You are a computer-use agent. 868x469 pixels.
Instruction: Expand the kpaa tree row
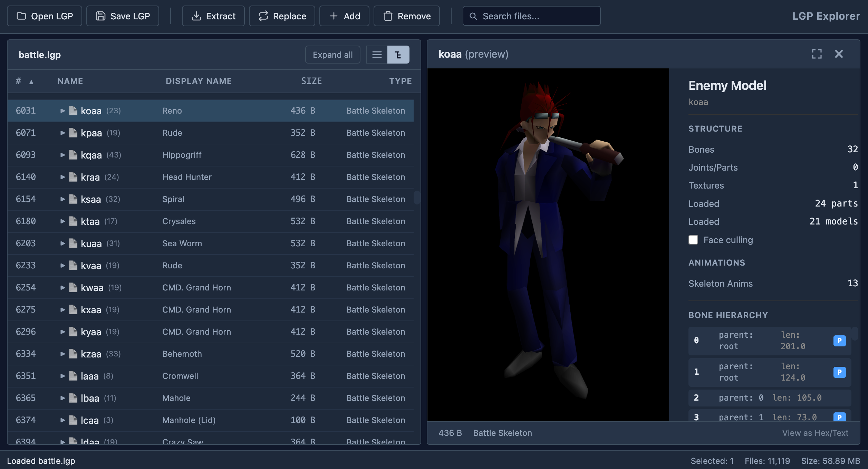pyautogui.click(x=62, y=133)
